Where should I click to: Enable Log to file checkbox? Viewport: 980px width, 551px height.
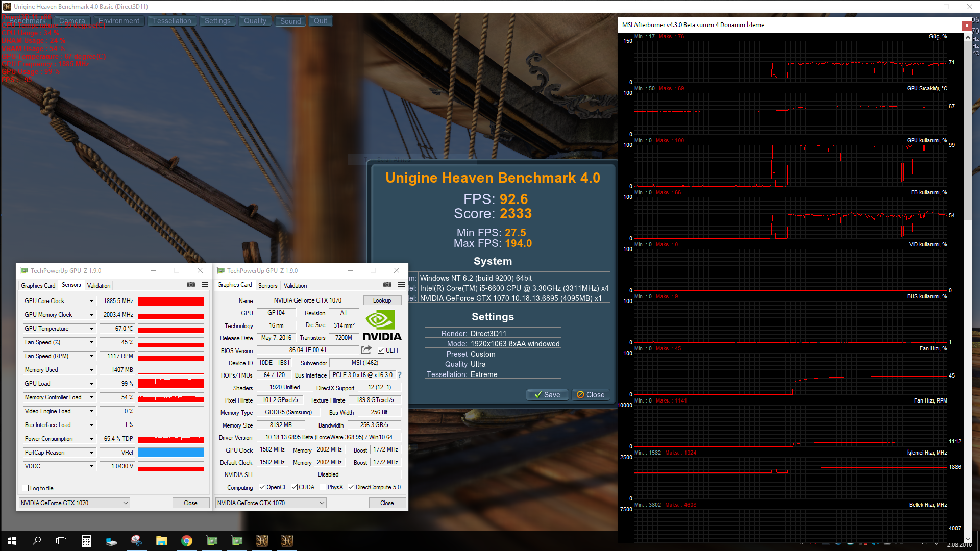25,488
